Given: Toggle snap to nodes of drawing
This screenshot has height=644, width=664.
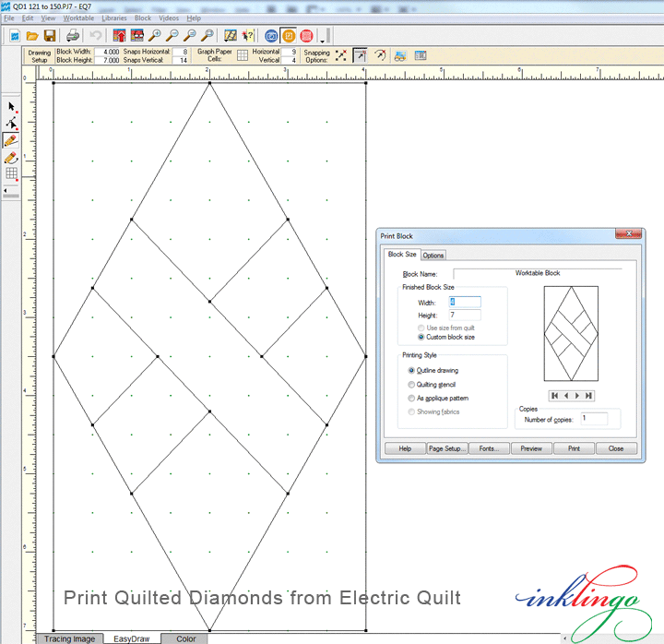Looking at the screenshot, I should click(360, 55).
